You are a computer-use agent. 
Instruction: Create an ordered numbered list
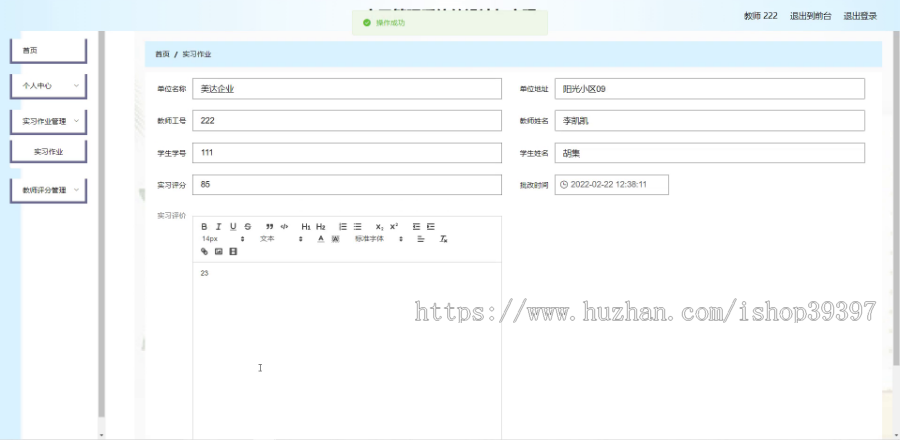tap(343, 227)
